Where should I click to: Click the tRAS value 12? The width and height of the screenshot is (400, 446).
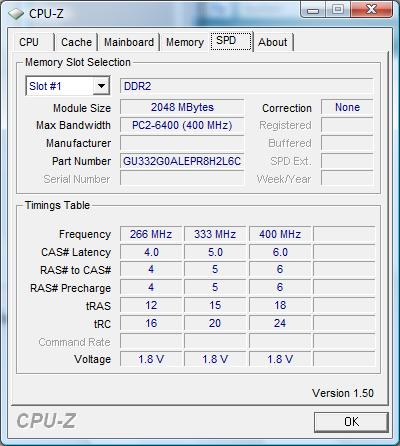pyautogui.click(x=151, y=305)
